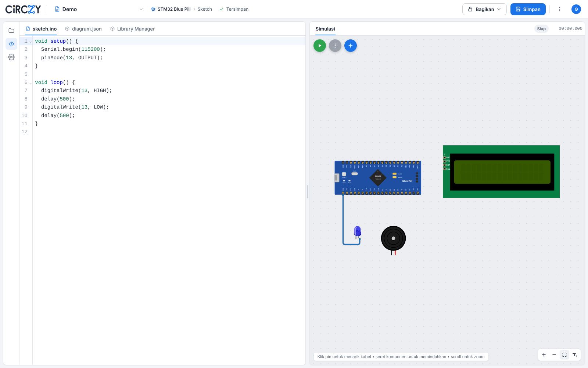Click the Tersimpan saved status
The image size is (588, 368).
click(x=234, y=9)
